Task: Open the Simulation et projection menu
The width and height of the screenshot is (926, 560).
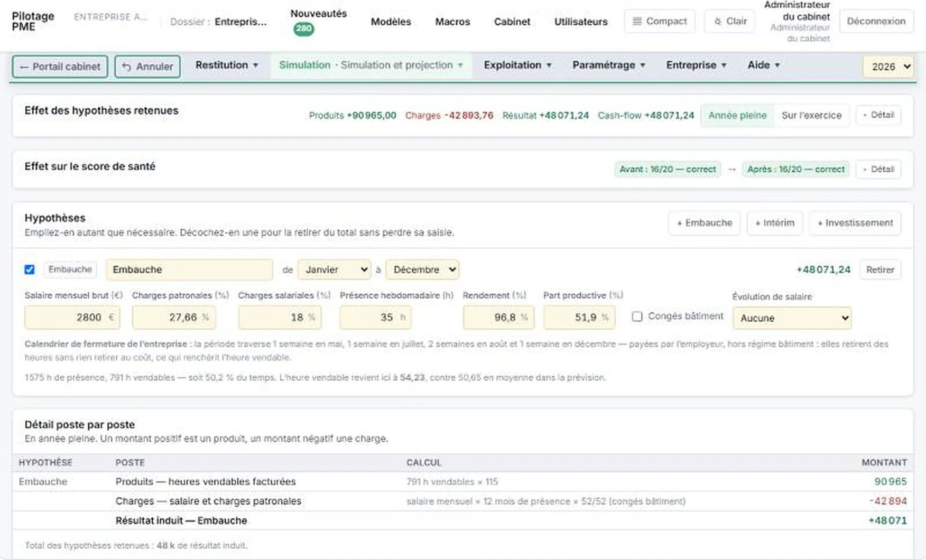Action: (x=371, y=65)
